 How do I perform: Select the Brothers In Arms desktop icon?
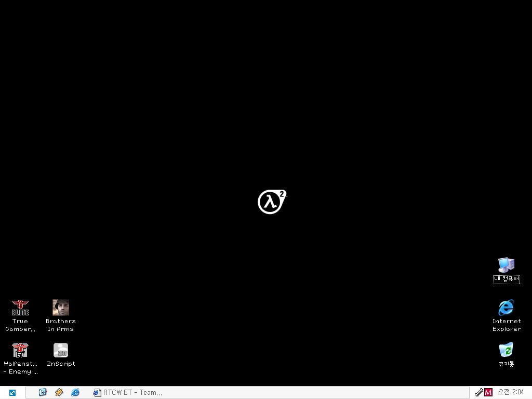[x=61, y=308]
